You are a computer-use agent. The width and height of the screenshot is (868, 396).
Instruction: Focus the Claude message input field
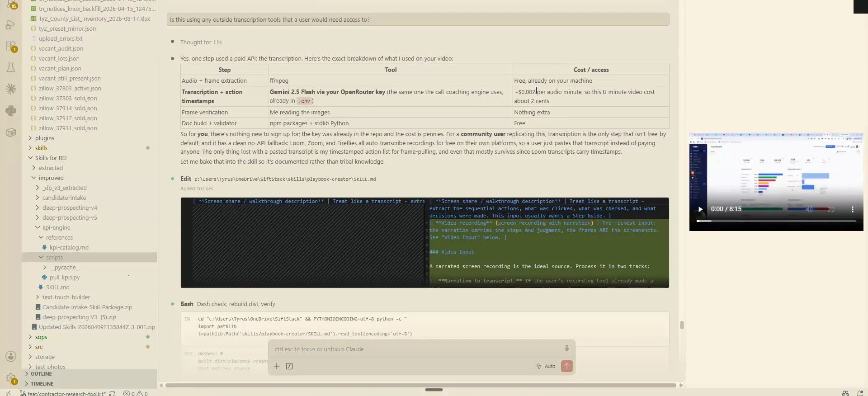416,349
